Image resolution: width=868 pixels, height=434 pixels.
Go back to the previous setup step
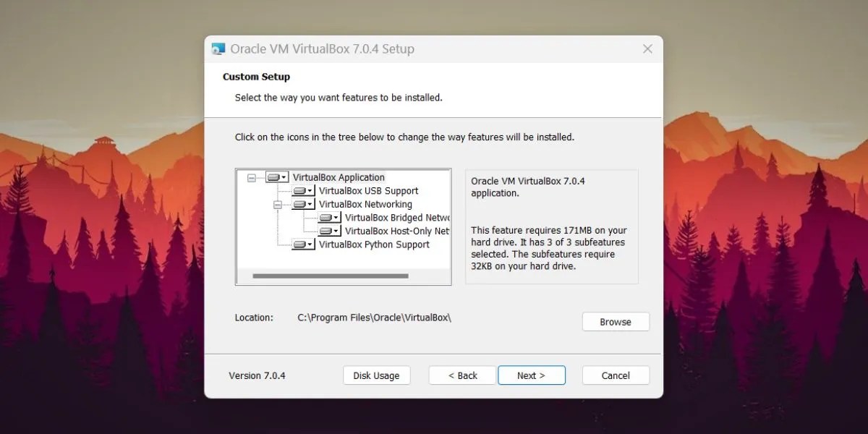(x=461, y=375)
